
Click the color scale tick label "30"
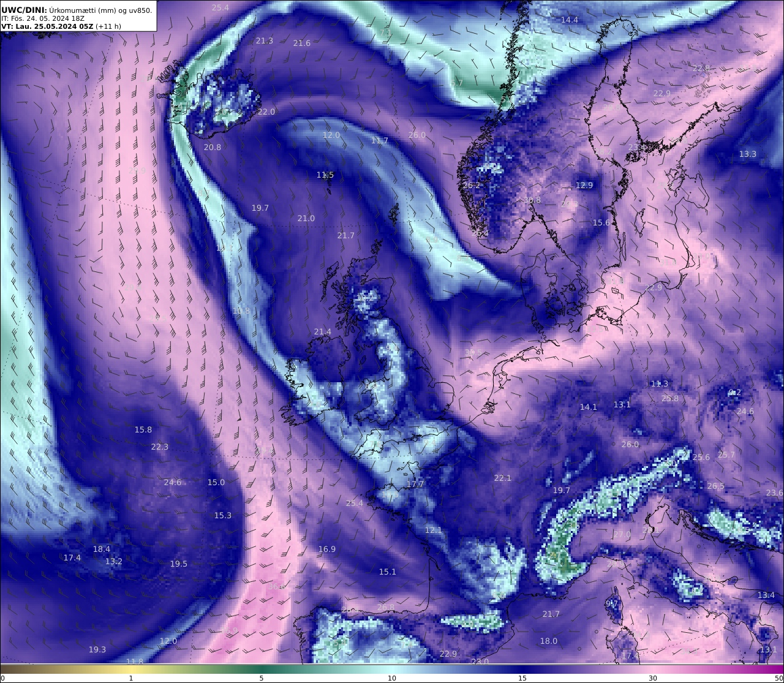[x=653, y=678]
